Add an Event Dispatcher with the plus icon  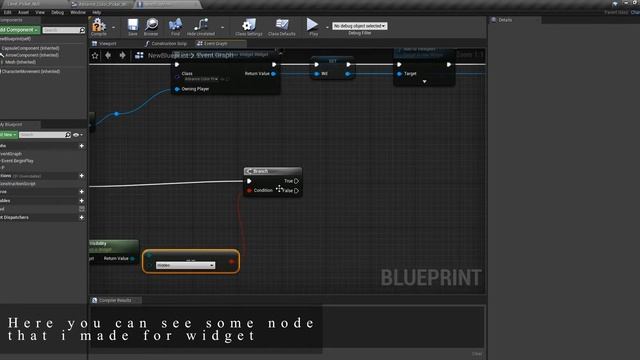pyautogui.click(x=82, y=218)
